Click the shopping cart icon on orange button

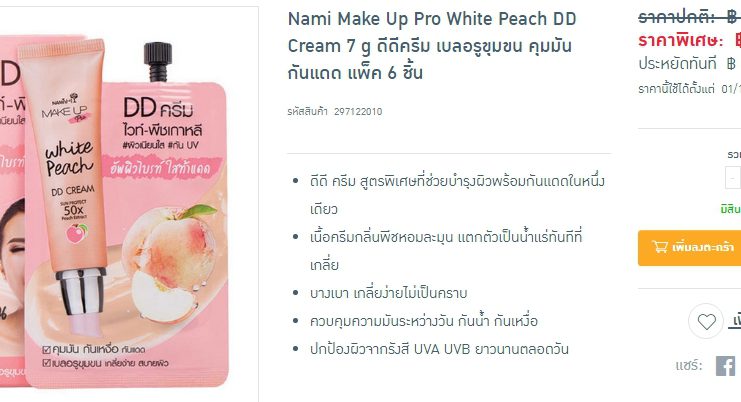(x=659, y=247)
